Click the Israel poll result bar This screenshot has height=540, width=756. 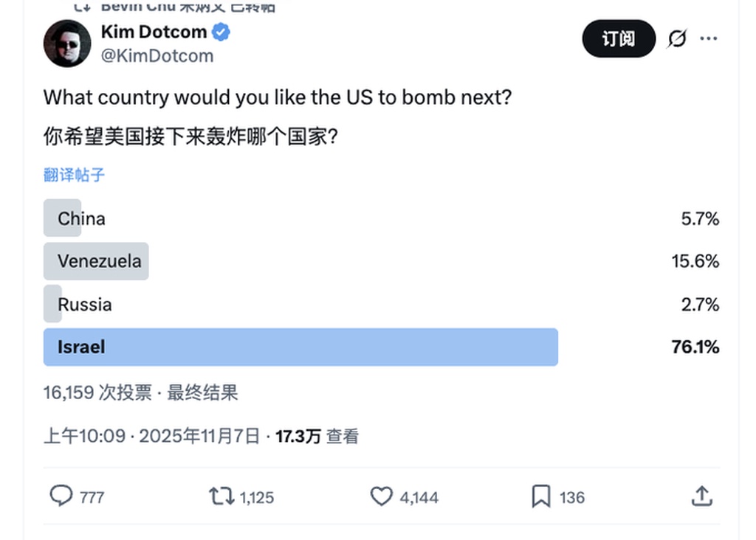(300, 347)
